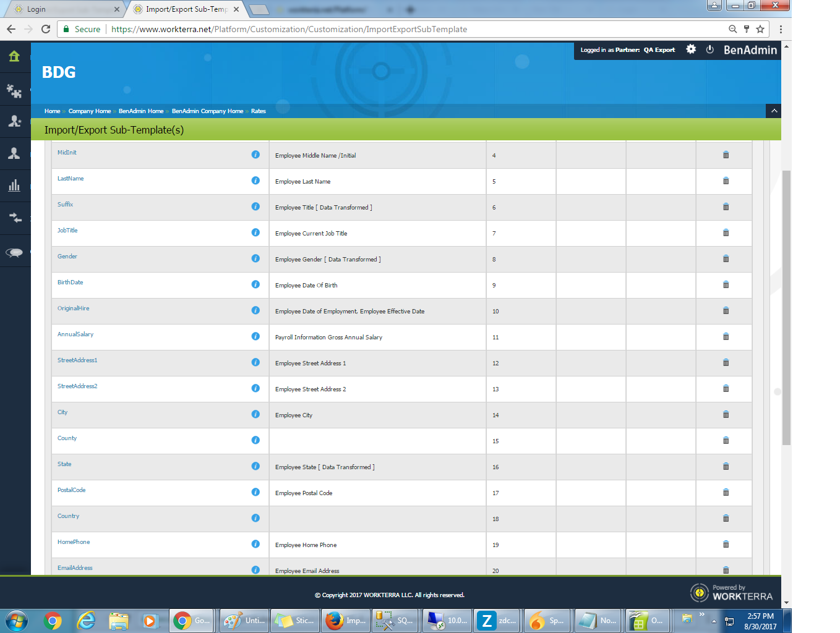The height and width of the screenshot is (633, 840).
Task: Go to BenAdmin Company Home breadcrumb
Action: pyautogui.click(x=207, y=111)
